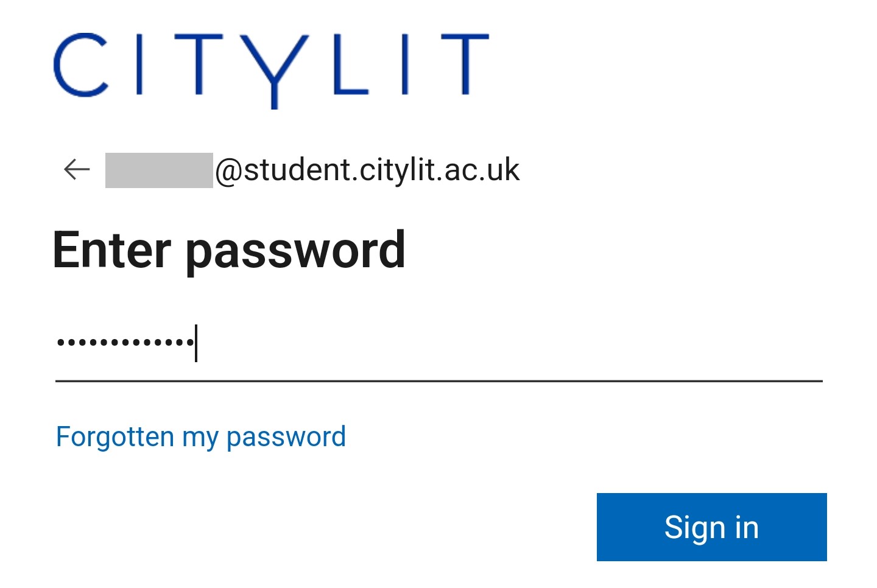Click the letter C in CITYLIT logo
Screen dimensions: 877x588
point(81,65)
